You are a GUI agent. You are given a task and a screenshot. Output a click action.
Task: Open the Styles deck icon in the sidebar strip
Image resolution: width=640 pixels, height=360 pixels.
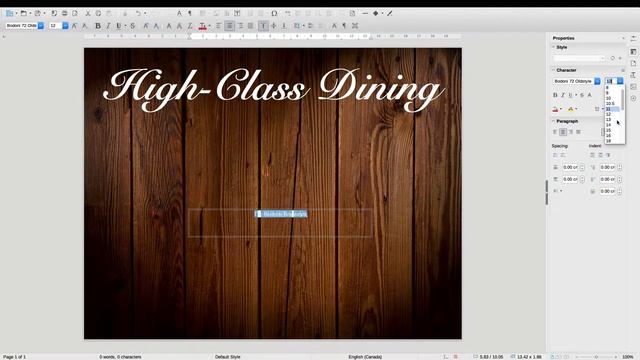click(x=633, y=75)
